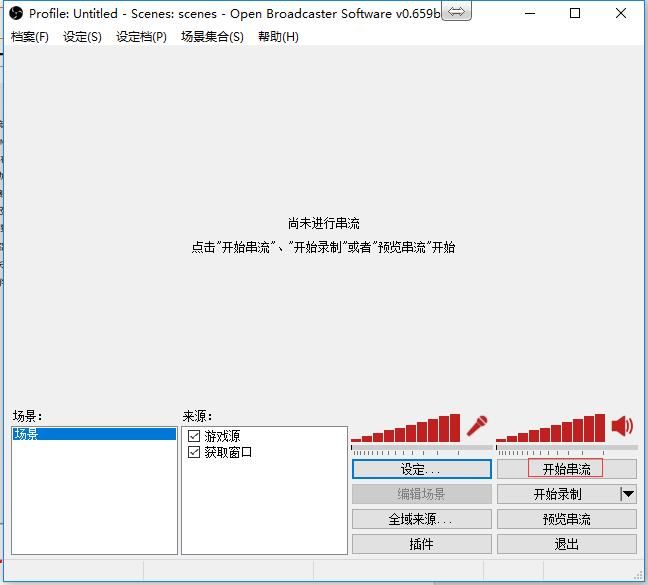Image resolution: width=648 pixels, height=585 pixels.
Task: Maximize the OBS window
Action: (x=574, y=13)
